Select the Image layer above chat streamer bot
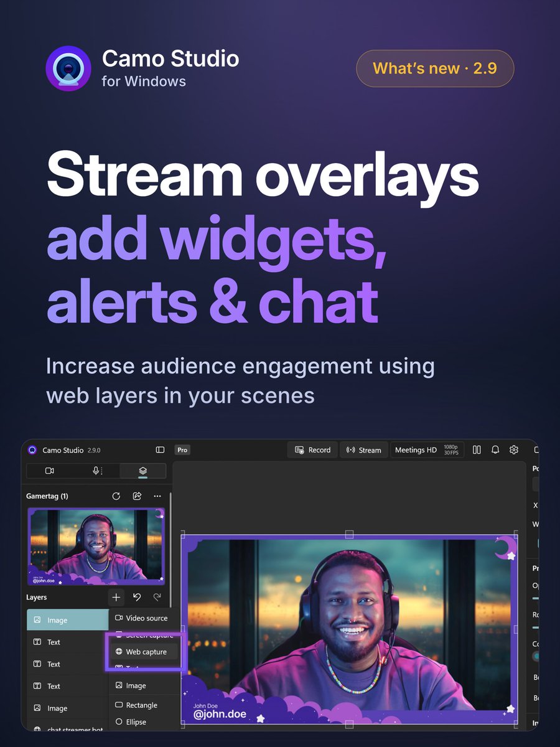 [67, 708]
